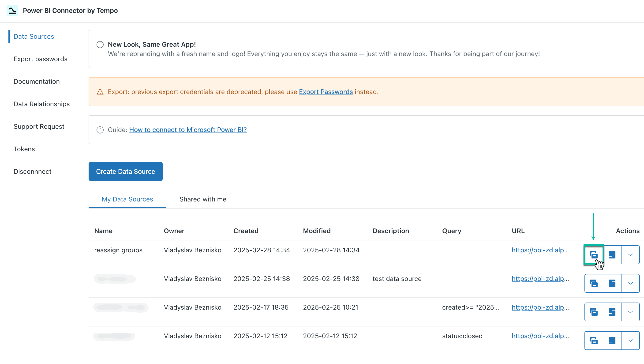Open the actions chevron on the last row
Screen dimensions: 644x364
point(630,340)
